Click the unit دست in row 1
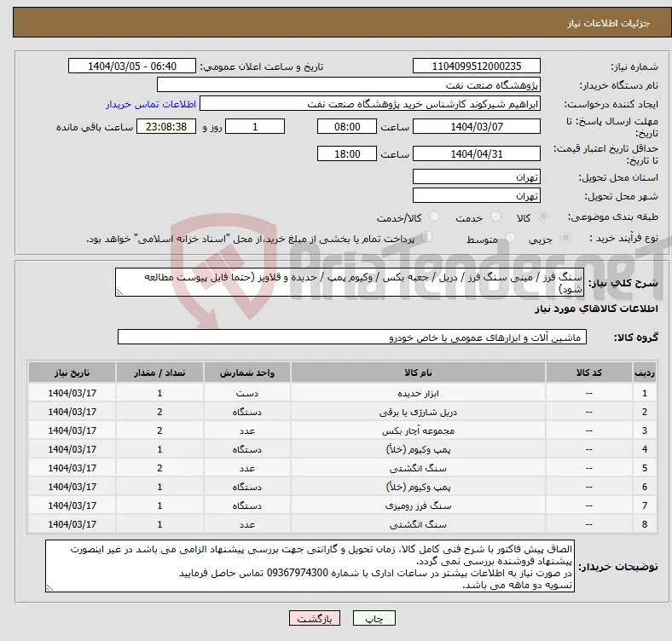This screenshot has height=641, width=672. click(x=247, y=393)
